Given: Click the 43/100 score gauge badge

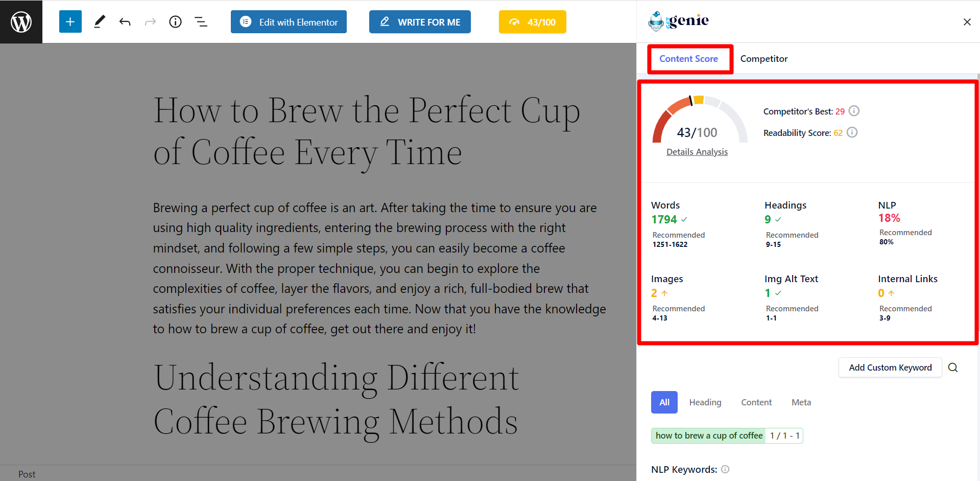Looking at the screenshot, I should pyautogui.click(x=532, y=21).
